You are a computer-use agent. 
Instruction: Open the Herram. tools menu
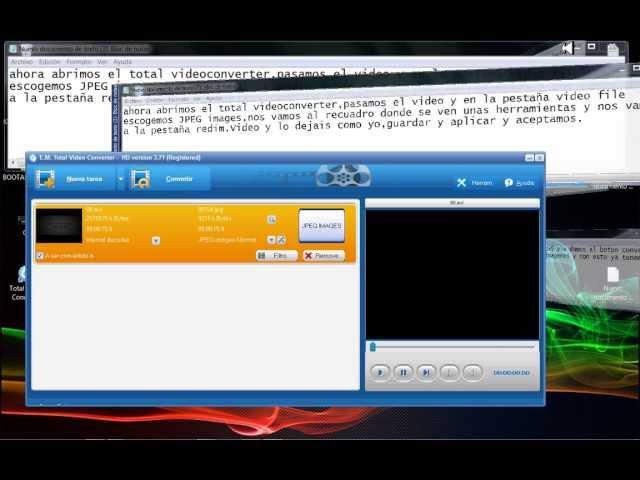tap(474, 182)
